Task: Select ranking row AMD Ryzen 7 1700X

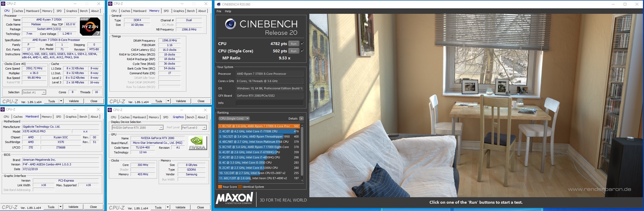Action: [259, 147]
